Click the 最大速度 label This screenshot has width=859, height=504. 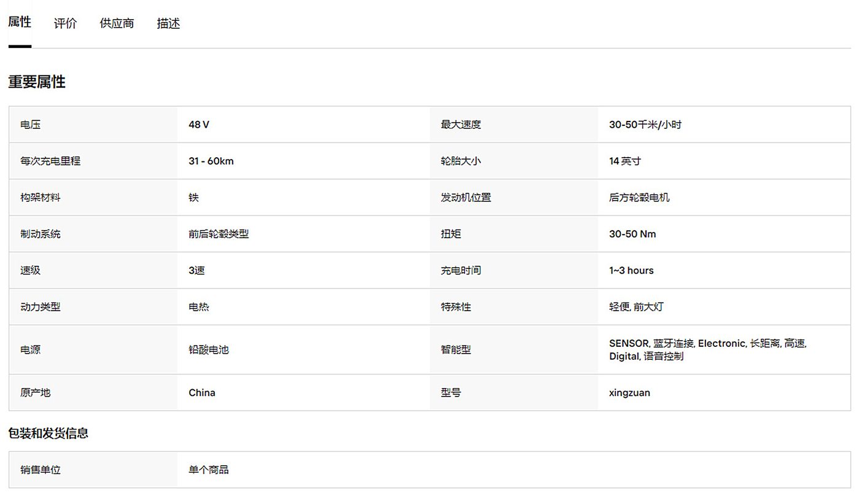(x=461, y=125)
